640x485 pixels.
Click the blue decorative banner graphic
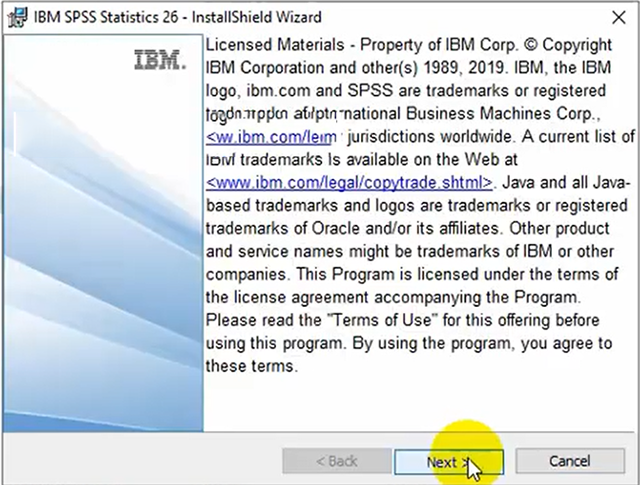coord(100,250)
